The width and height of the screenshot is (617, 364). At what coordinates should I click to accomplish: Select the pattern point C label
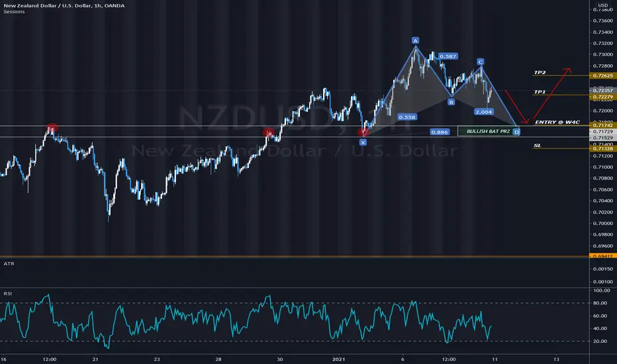tap(480, 62)
